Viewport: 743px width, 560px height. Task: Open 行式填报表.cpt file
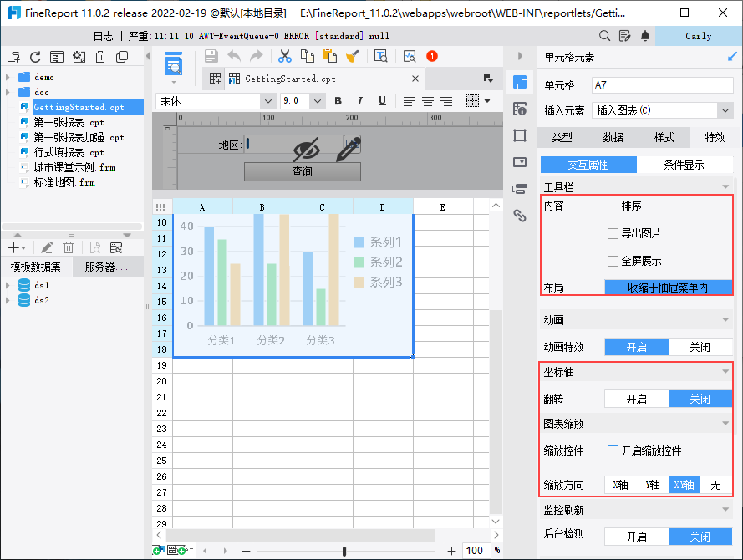click(x=69, y=153)
